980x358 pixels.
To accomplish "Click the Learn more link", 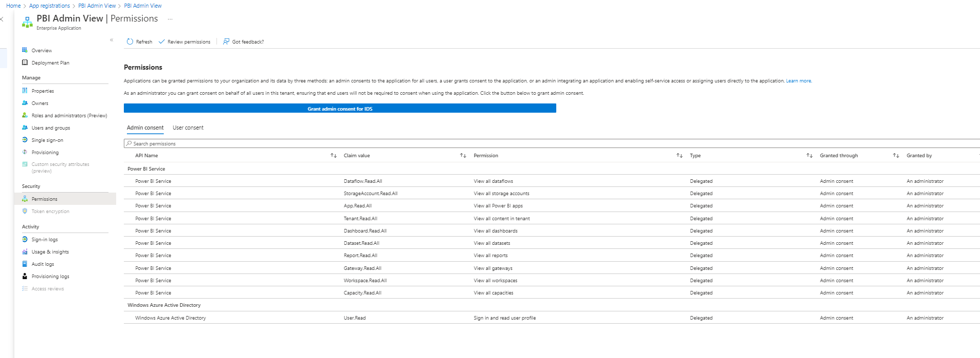I will tap(798, 81).
